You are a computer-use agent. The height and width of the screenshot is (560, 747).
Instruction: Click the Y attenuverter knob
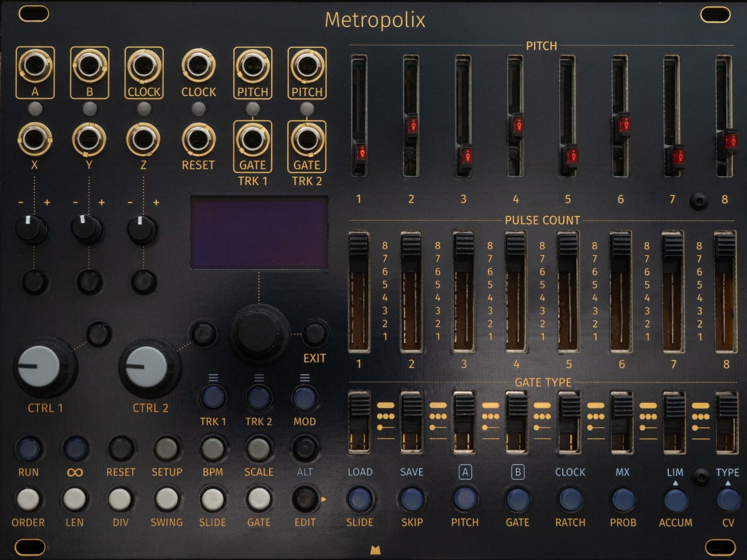(x=87, y=229)
